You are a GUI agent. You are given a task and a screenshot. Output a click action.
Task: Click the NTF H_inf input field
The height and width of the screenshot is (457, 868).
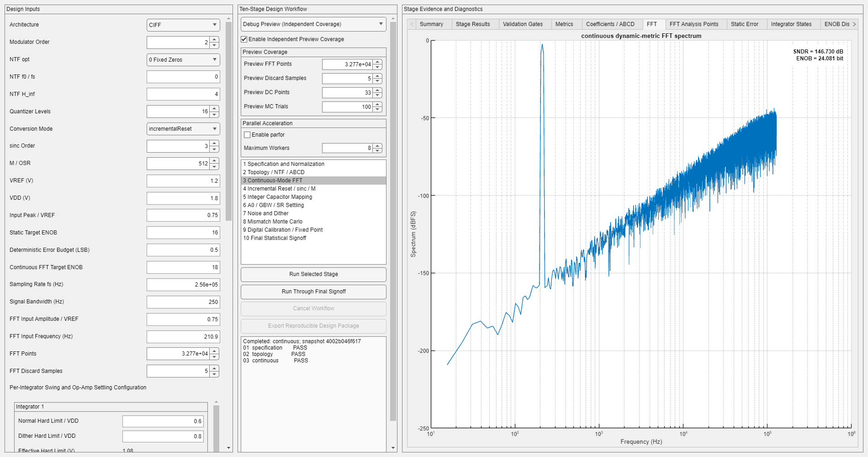[183, 94]
